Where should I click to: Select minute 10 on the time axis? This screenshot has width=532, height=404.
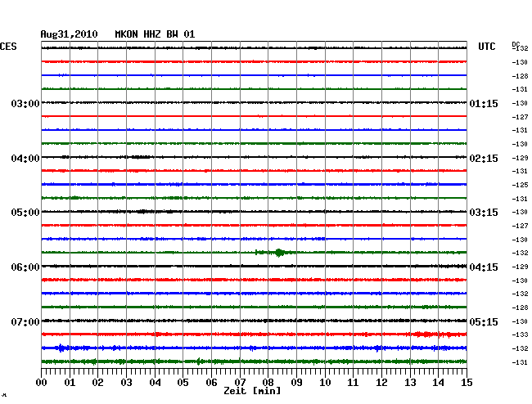325,382
